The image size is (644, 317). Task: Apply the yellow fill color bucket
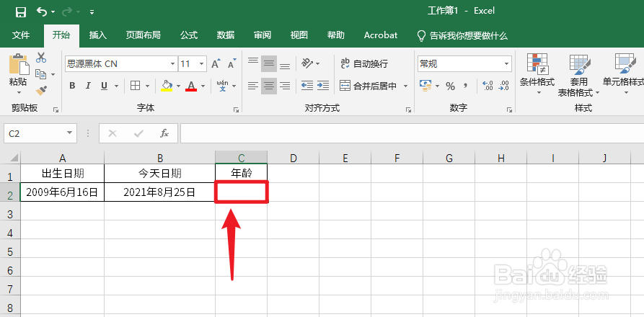(x=167, y=86)
